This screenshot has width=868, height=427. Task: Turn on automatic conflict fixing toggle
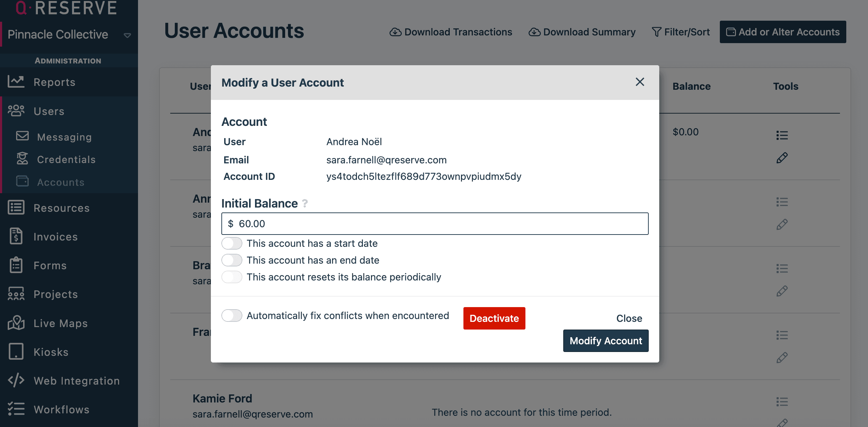(232, 316)
